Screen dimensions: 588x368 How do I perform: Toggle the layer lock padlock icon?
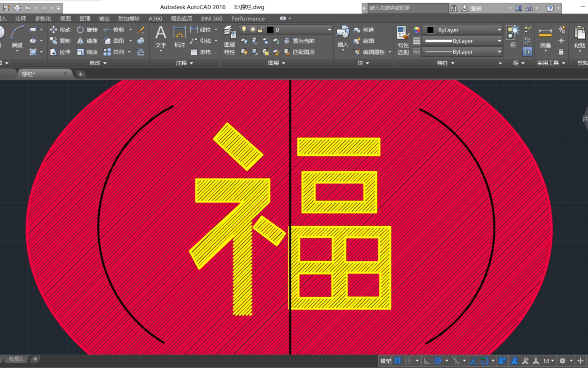261,30
